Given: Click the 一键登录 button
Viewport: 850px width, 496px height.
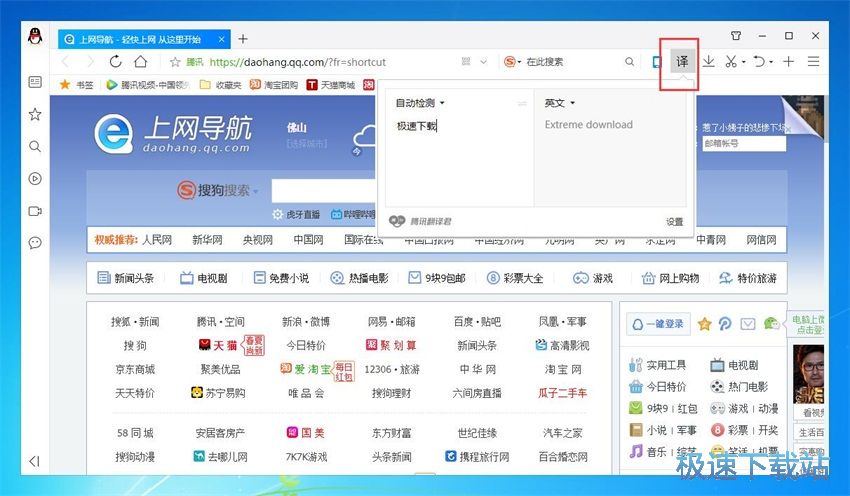Looking at the screenshot, I should [658, 324].
